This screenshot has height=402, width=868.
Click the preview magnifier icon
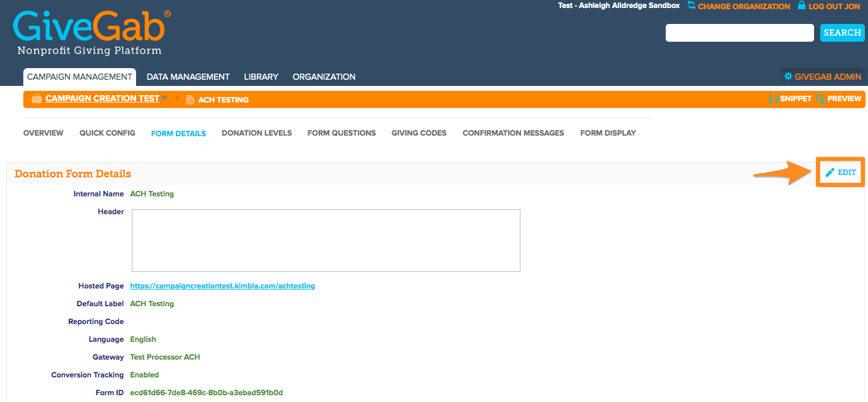tap(821, 99)
